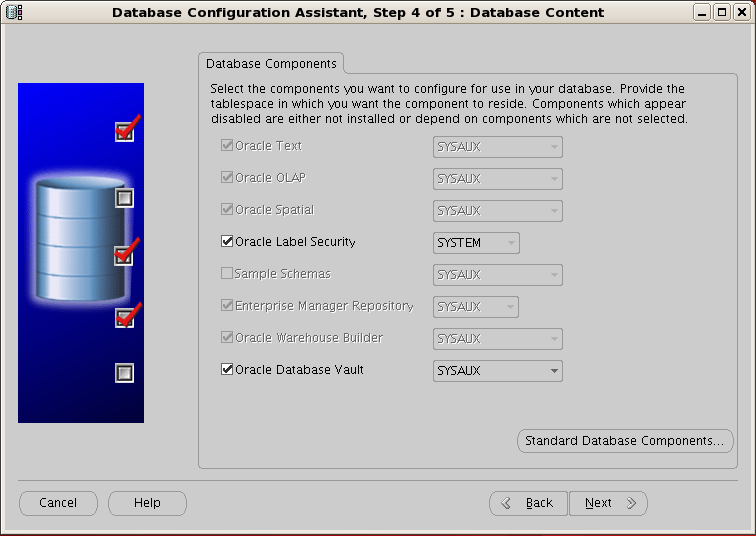Toggle the Oracle OLAP checkbox
Viewport: 756px width, 536px height.
pyautogui.click(x=227, y=177)
